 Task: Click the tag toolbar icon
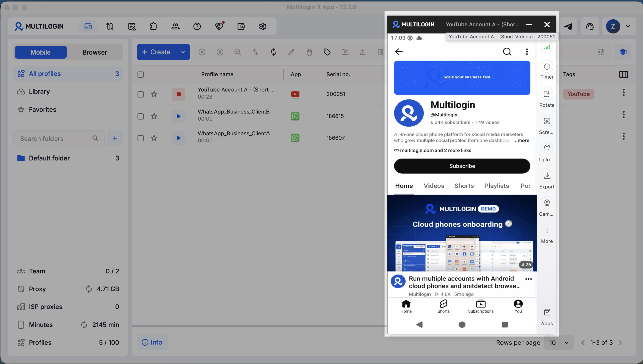[x=327, y=52]
